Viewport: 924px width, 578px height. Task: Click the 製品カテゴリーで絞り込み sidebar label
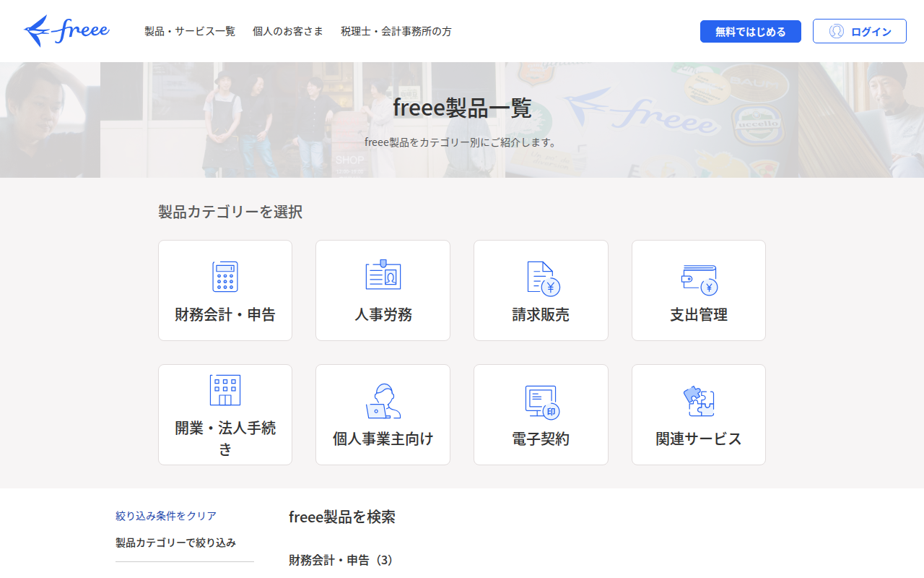[175, 543]
